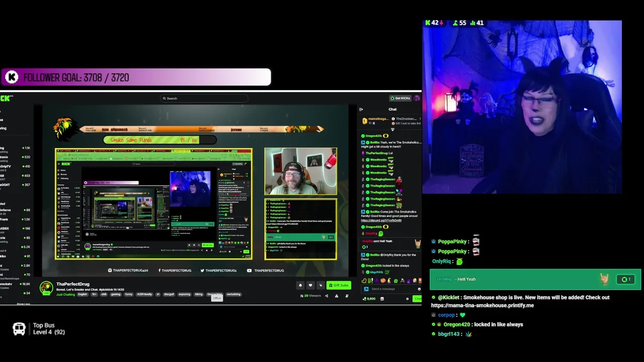Viewport: 644px width, 362px height.
Task: Click the Kick logo in top left
Action: pos(6,98)
